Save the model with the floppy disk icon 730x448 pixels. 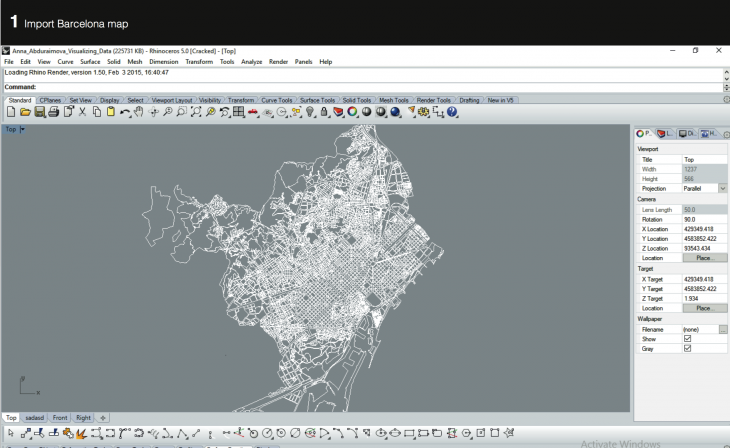[40, 112]
